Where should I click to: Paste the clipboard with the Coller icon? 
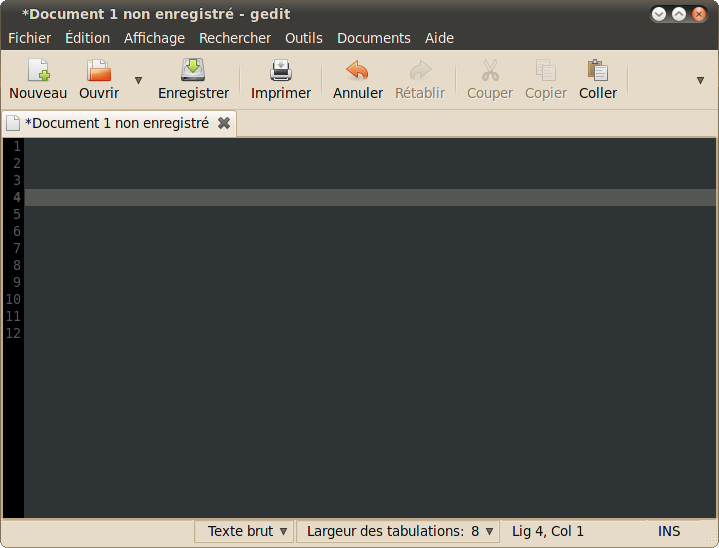598,71
